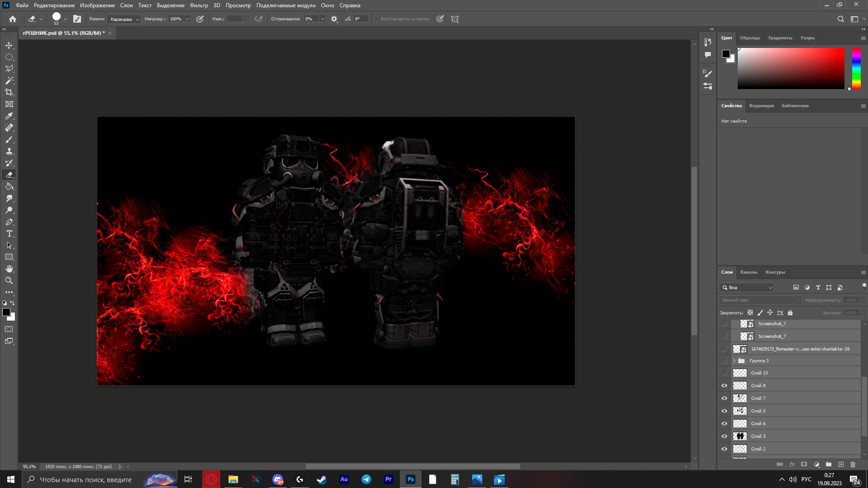Open smoothing options gear
This screenshot has width=868, height=488.
[334, 19]
